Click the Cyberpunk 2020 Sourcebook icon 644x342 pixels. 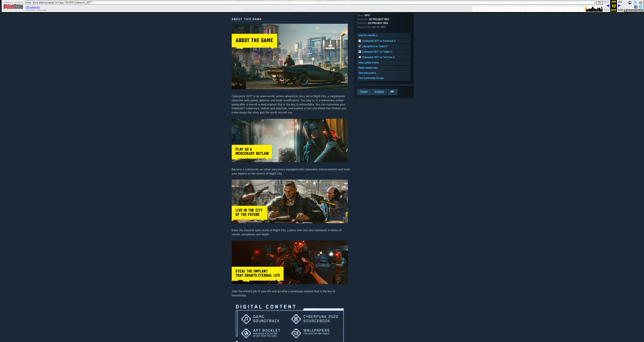pos(296,319)
